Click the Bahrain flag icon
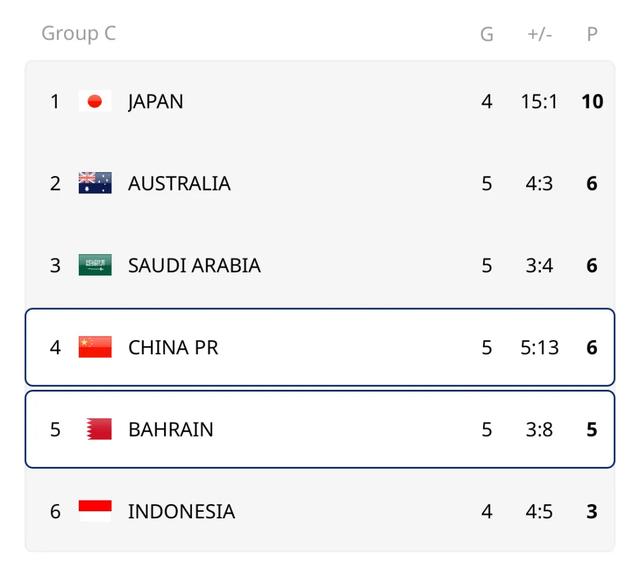Image resolution: width=640 pixels, height=561 pixels. tap(99, 429)
